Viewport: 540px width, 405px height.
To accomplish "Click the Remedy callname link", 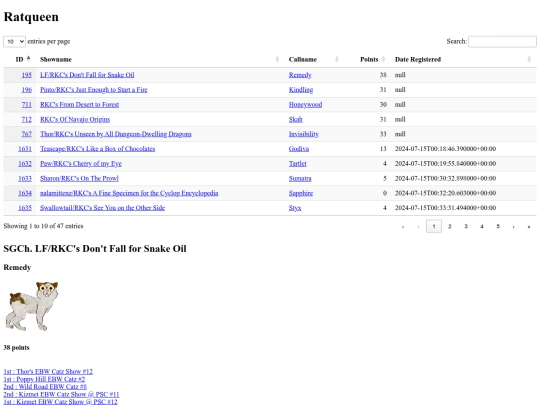I will [x=300, y=75].
